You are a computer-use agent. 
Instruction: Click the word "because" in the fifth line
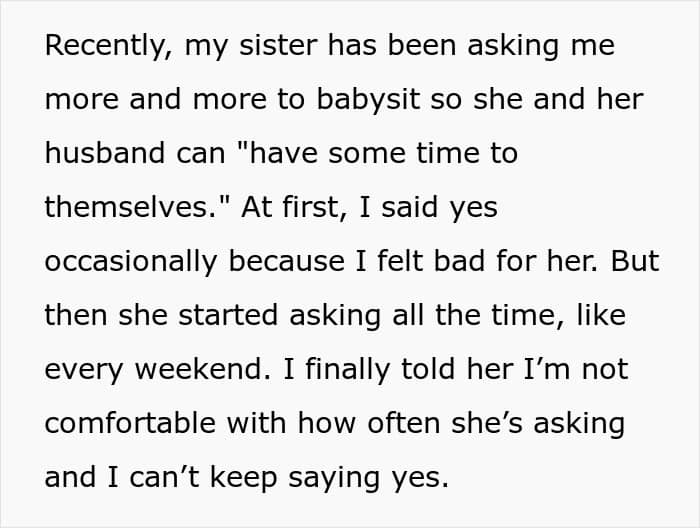287,261
